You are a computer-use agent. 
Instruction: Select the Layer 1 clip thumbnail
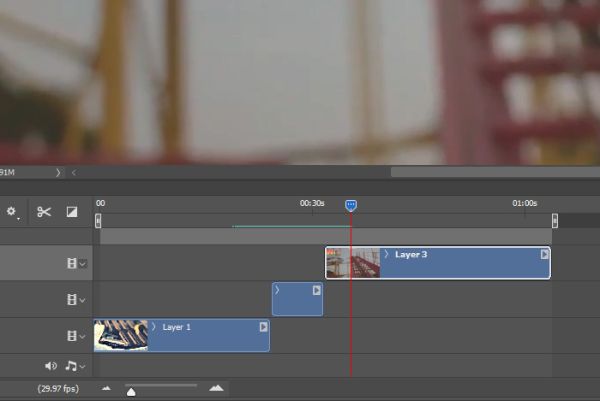121,336
